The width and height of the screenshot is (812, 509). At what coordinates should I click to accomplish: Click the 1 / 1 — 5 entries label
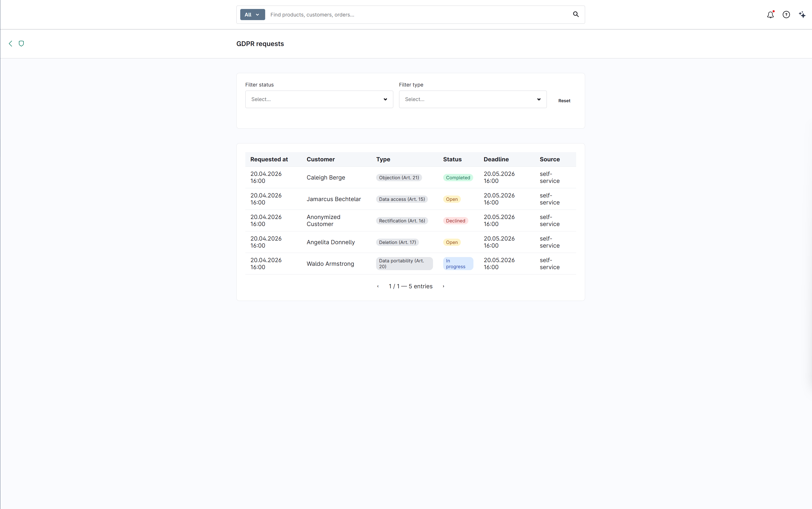tap(410, 286)
